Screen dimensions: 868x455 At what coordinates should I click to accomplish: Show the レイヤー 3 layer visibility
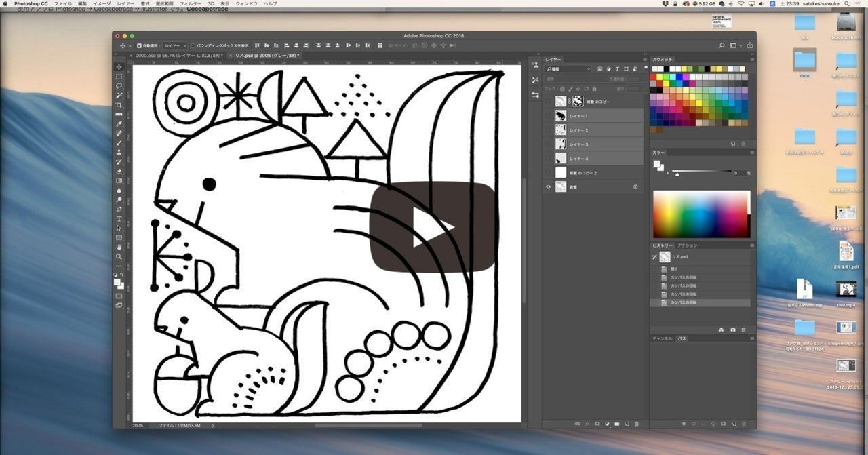(549, 144)
